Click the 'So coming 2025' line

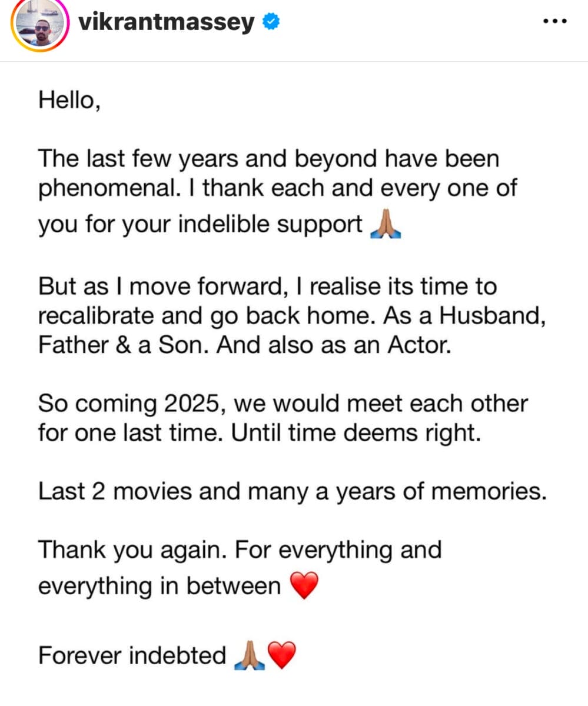283,404
